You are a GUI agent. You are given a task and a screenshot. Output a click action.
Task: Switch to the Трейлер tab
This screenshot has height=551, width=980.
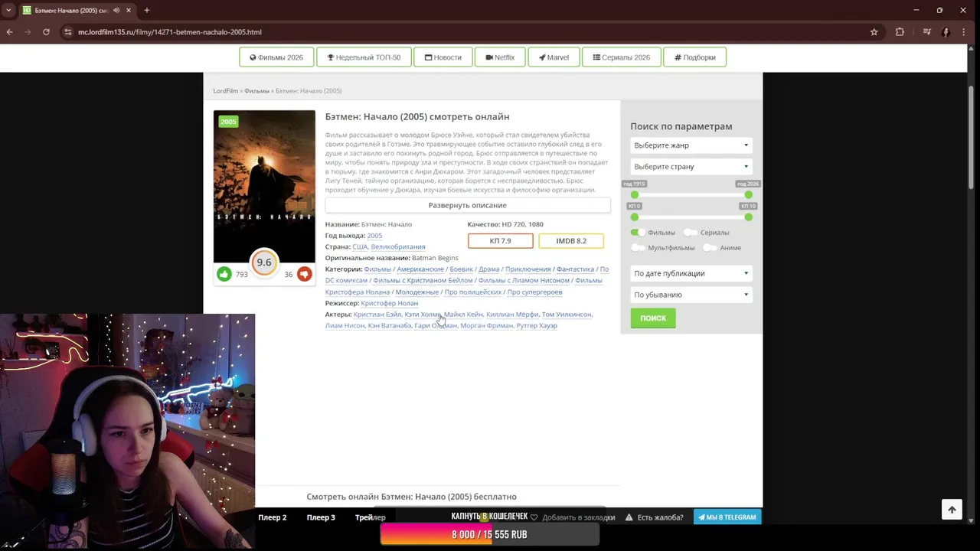tap(371, 517)
